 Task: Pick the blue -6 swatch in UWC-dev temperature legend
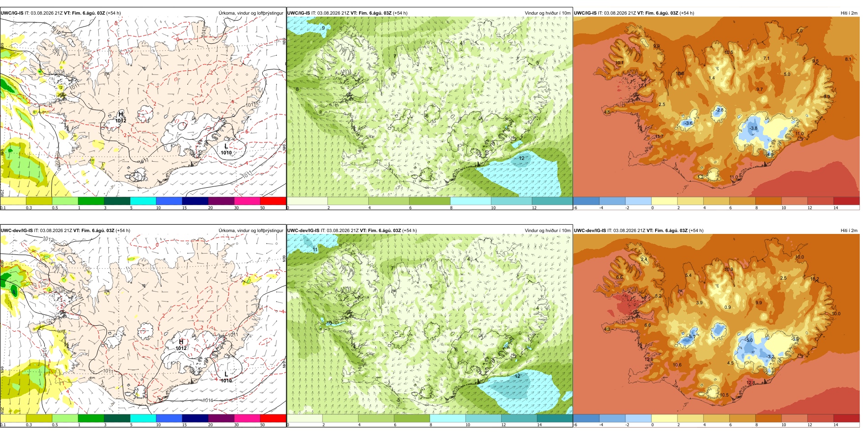coord(586,418)
